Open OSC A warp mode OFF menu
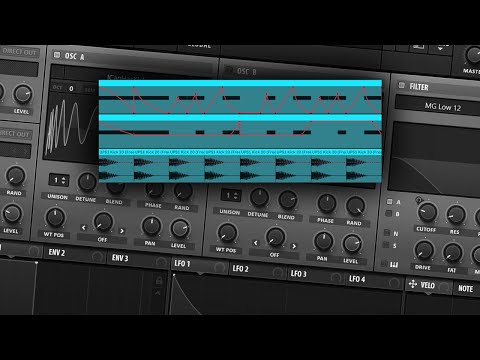The image size is (480, 360). click(x=102, y=239)
